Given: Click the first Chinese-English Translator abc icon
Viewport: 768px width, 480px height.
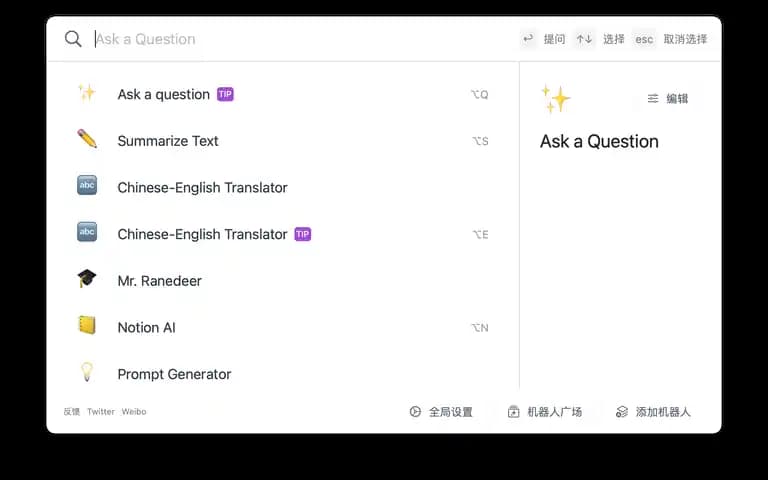Looking at the screenshot, I should tap(87, 186).
